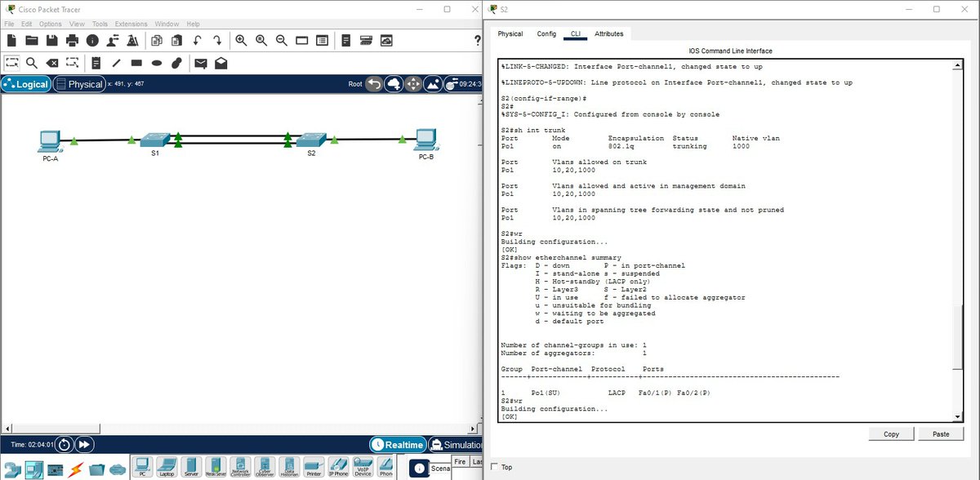Open the Edit menu
Screen dimensions: 980x480
[27, 24]
